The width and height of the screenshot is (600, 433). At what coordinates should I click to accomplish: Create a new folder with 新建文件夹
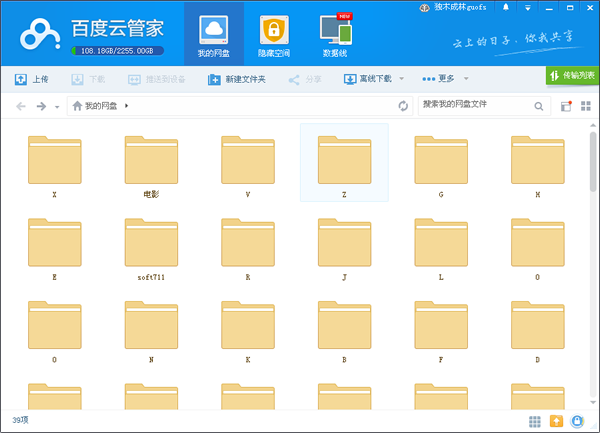236,78
